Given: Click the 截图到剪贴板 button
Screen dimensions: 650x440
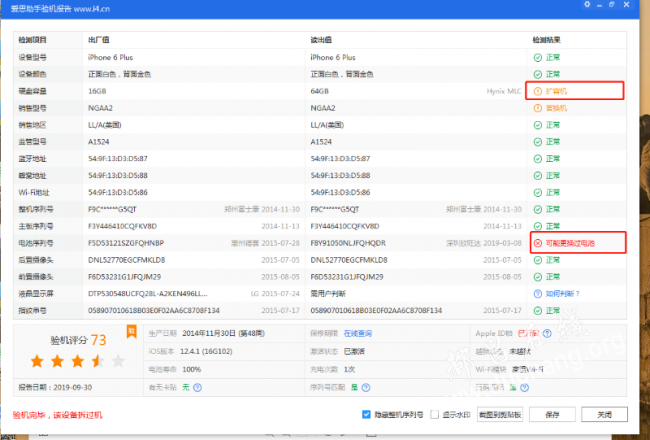Looking at the screenshot, I should click(x=500, y=414).
